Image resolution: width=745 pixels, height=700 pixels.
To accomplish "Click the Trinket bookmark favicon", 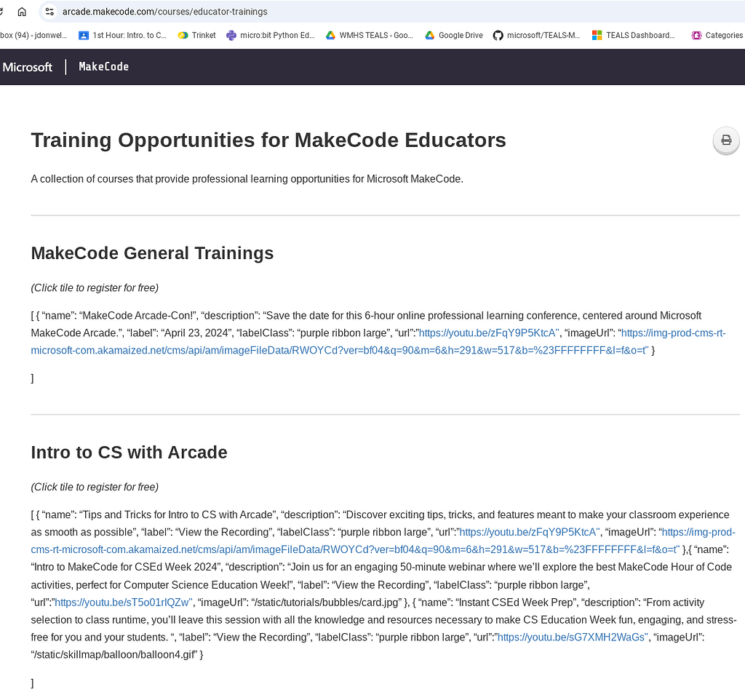I will click(x=183, y=34).
